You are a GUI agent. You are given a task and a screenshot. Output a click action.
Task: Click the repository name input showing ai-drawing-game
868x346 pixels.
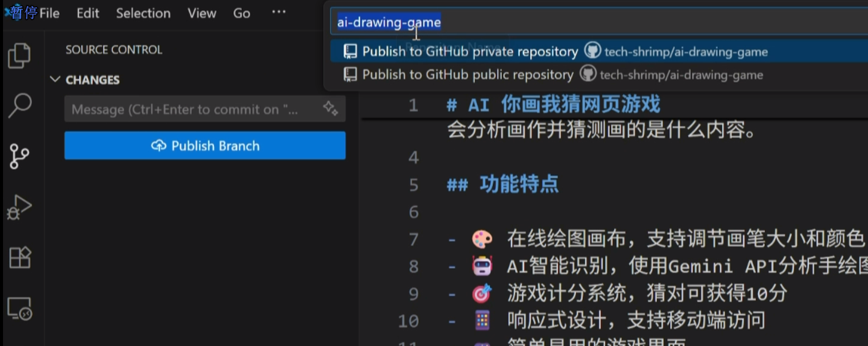(x=600, y=22)
